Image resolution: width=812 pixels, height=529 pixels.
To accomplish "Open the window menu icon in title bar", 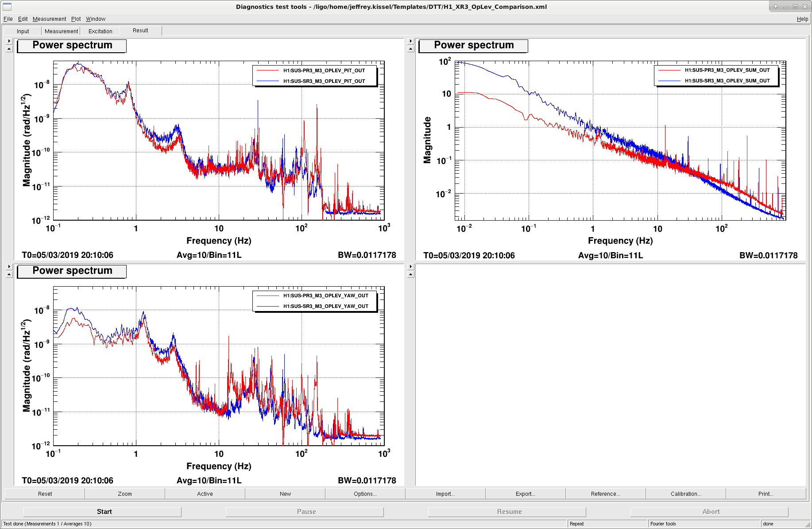I will tap(7, 7).
